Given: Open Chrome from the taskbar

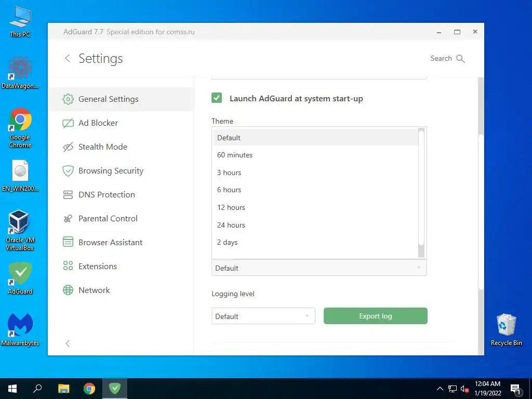Looking at the screenshot, I should [x=89, y=389].
